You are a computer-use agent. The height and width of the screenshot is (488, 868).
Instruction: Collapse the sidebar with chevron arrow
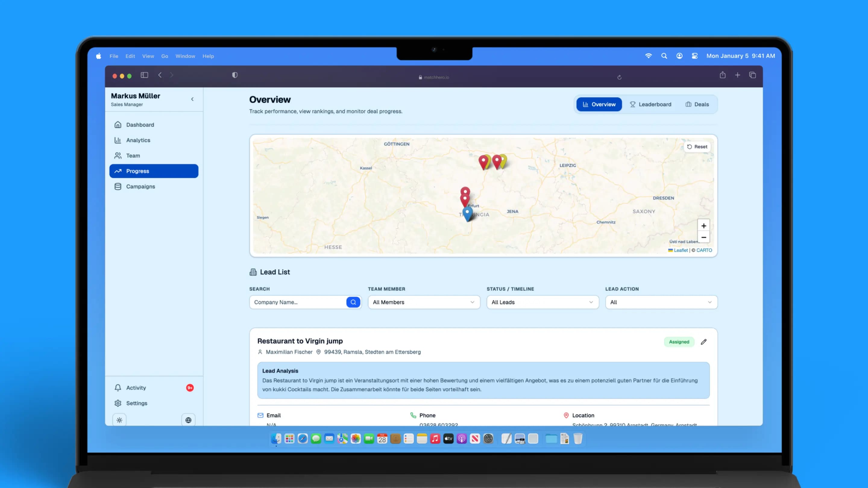click(x=192, y=99)
